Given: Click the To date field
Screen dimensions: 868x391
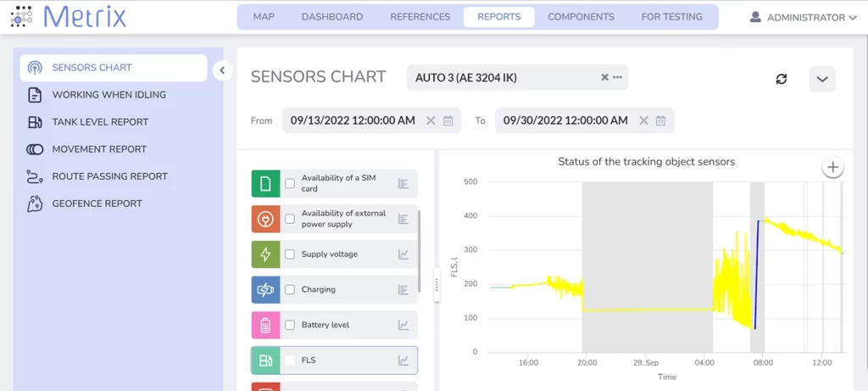Looking at the screenshot, I should click(x=585, y=120).
